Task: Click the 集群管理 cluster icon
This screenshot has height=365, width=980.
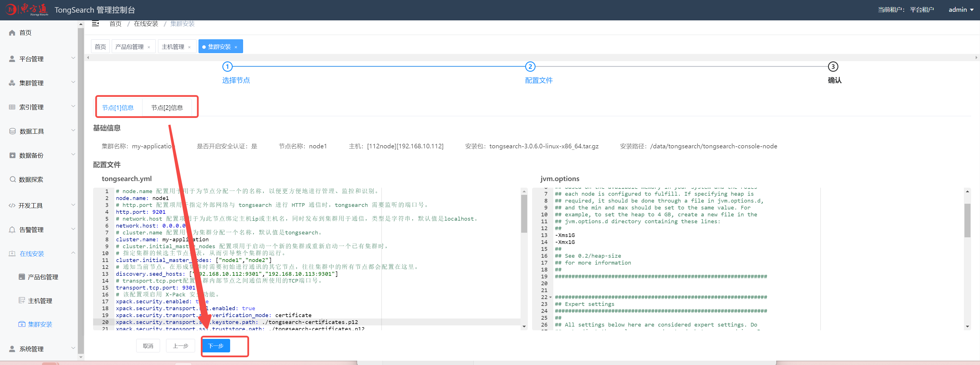Action: click(x=12, y=83)
